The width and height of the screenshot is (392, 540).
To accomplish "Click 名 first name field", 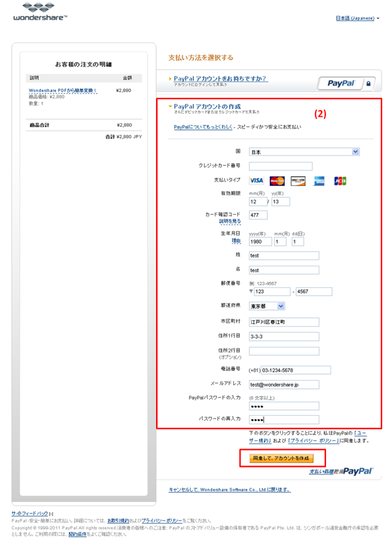I will pos(284,270).
